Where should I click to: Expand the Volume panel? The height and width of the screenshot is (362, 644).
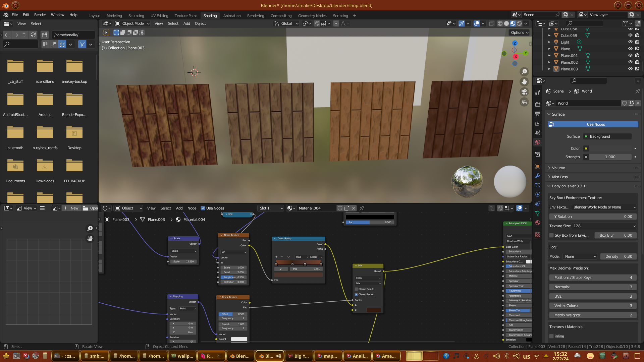558,168
